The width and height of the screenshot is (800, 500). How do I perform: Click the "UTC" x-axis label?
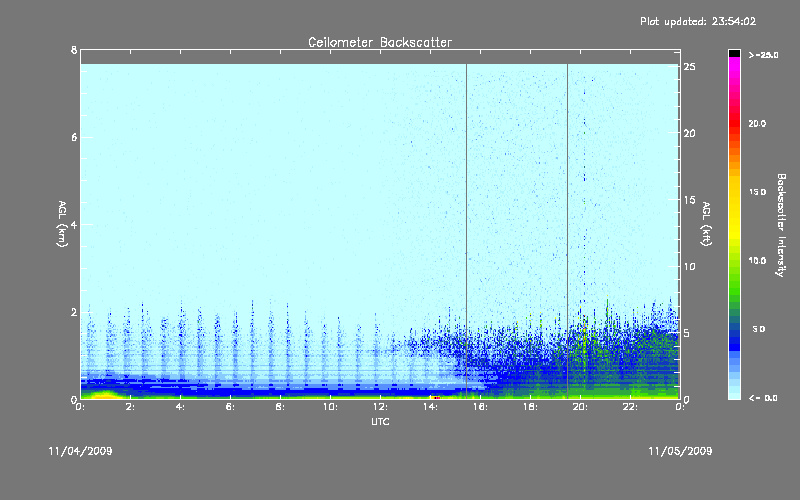tap(380, 421)
